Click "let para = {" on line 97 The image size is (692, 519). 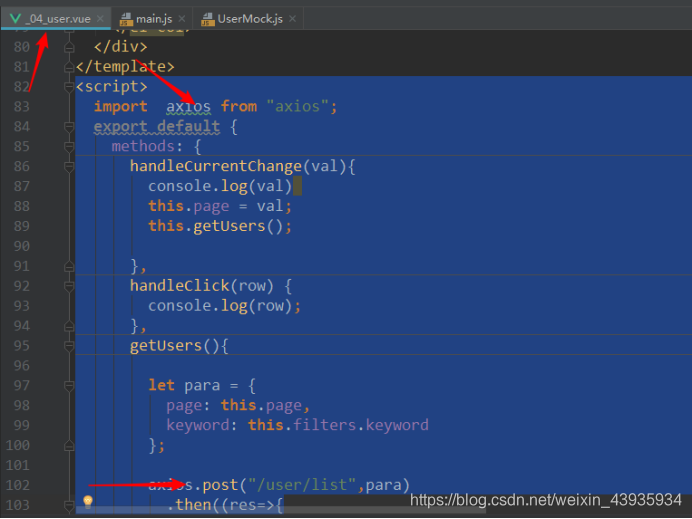tap(202, 386)
